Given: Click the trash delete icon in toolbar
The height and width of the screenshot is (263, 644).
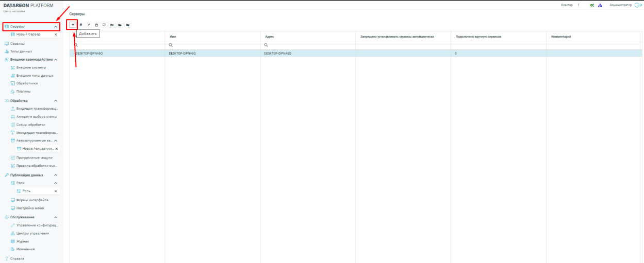Looking at the screenshot, I should [x=96, y=25].
